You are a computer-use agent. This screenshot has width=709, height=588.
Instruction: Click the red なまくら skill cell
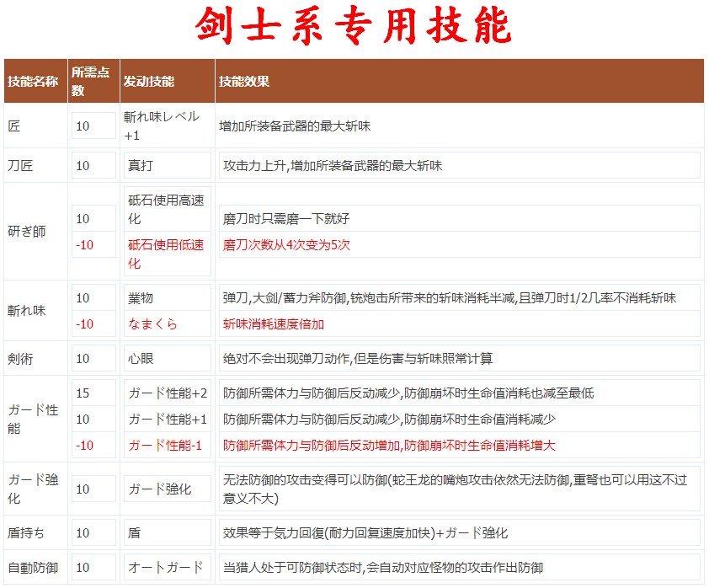tap(168, 323)
